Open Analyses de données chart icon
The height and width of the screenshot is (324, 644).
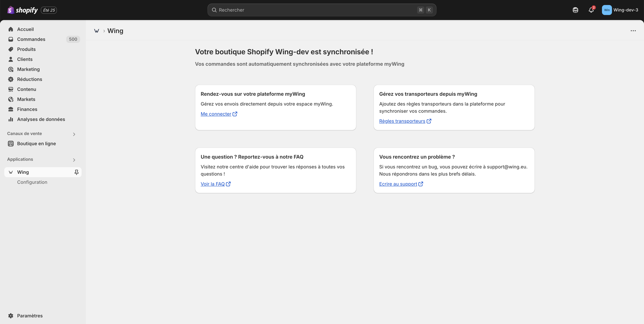(x=11, y=119)
